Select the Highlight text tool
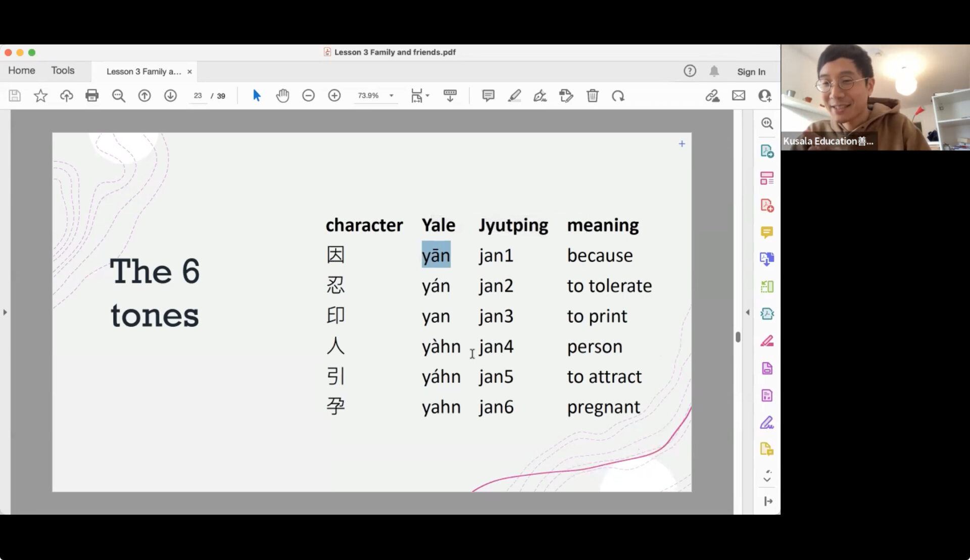970x560 pixels. click(x=514, y=95)
